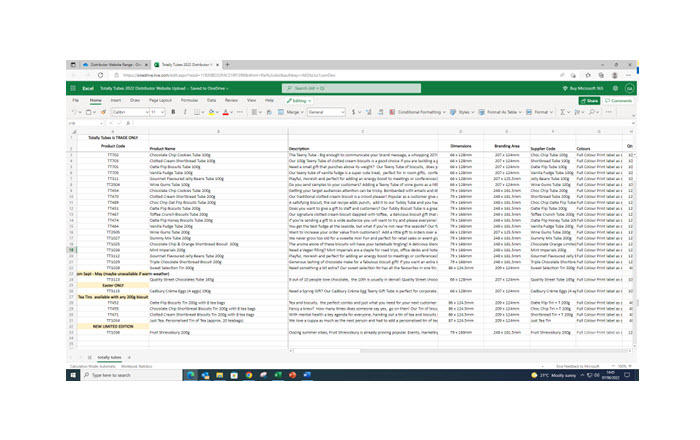Open the Merge dropdown arrow
Viewport: 700px width, 440px height.
coord(302,112)
